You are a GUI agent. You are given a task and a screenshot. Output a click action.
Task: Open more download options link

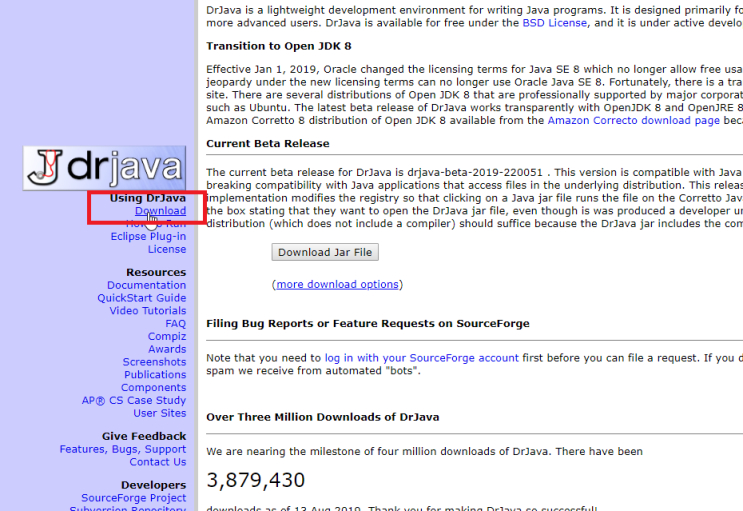point(337,284)
